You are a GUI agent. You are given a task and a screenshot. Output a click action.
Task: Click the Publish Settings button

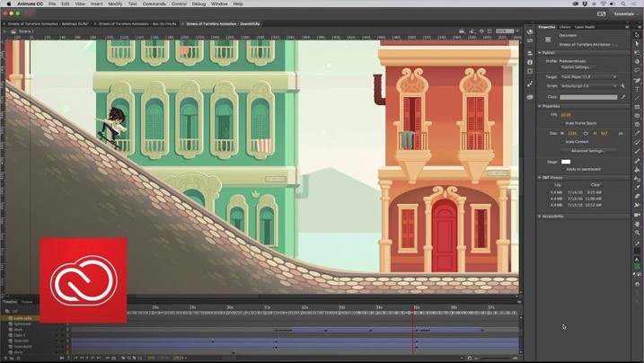pyautogui.click(x=577, y=66)
